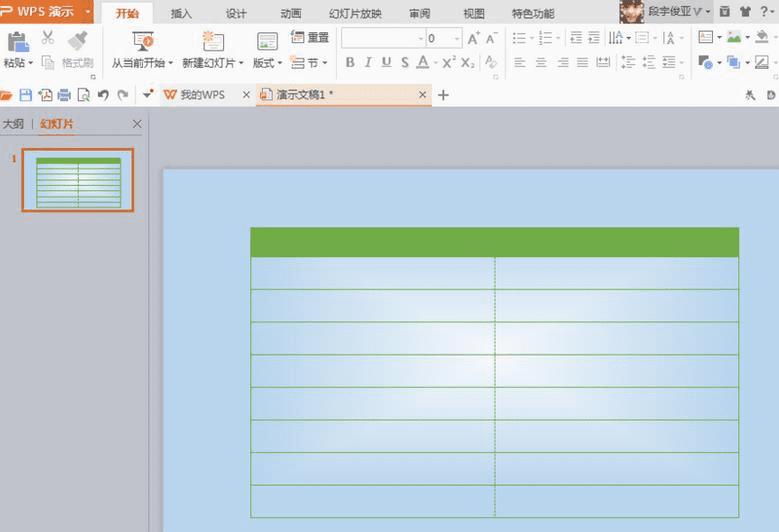Apply numbered list
The height and width of the screenshot is (532, 779).
[545, 38]
